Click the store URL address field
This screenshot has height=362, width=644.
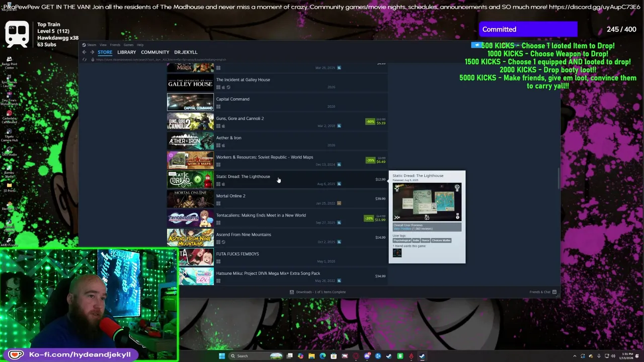[x=161, y=59]
